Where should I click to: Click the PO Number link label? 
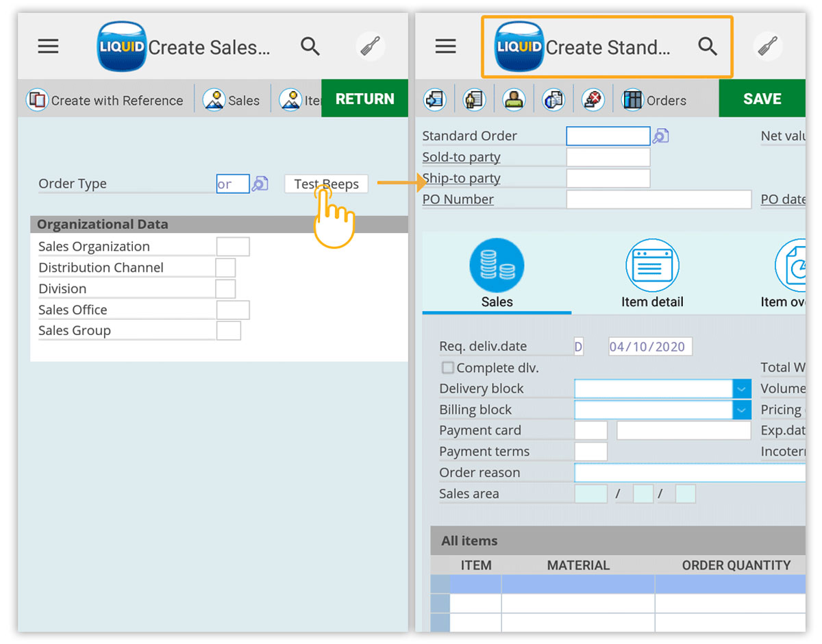[458, 199]
